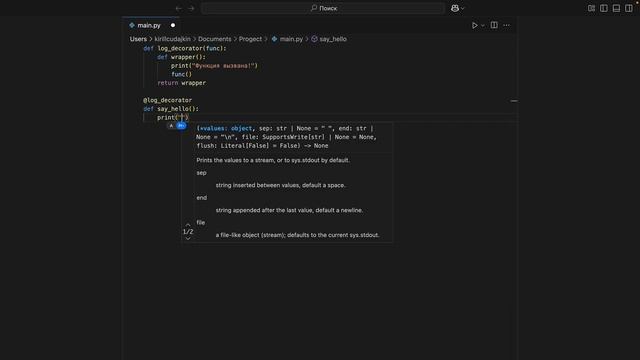Screen dimensions: 640x360
Task: Click the Russian print string line
Action: 214,66
